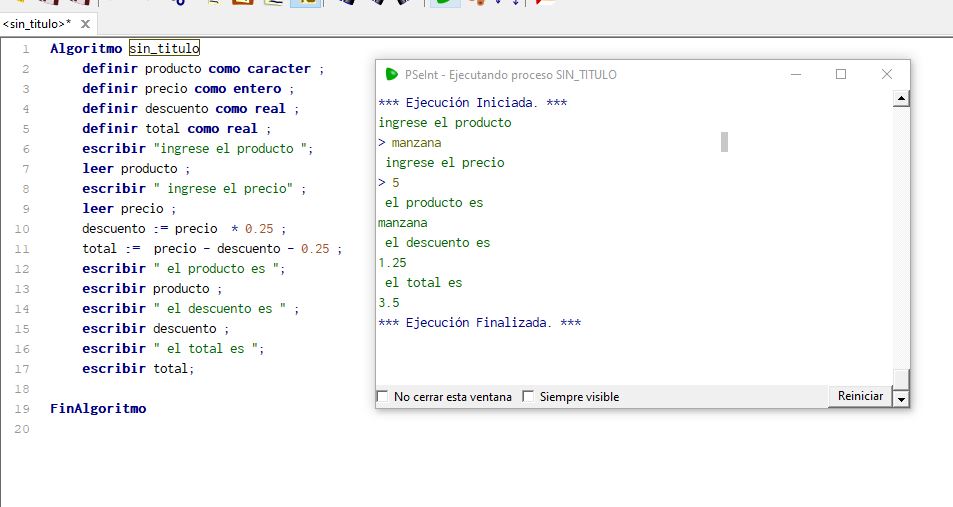The image size is (953, 507).
Task: Minimize the PSeInt execution window
Action: 795,74
